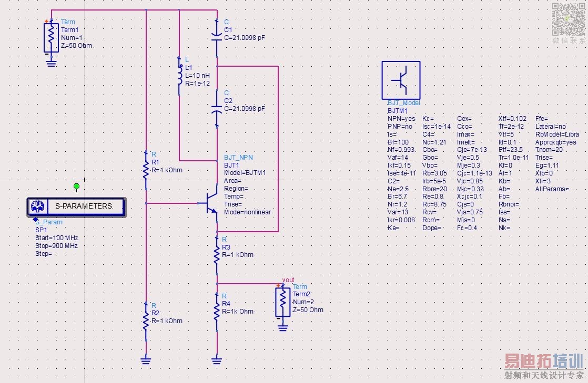Screen dimensions: 588x383
Task: Select the BJT_Model transistor symbol box
Action: [x=401, y=80]
